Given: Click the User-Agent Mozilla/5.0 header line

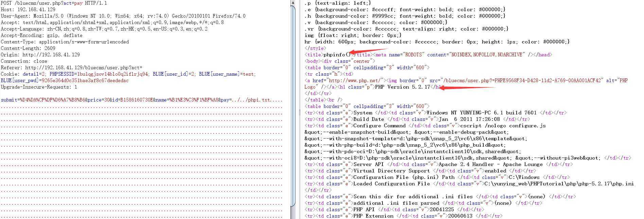Looking at the screenshot, I should tap(123, 16).
